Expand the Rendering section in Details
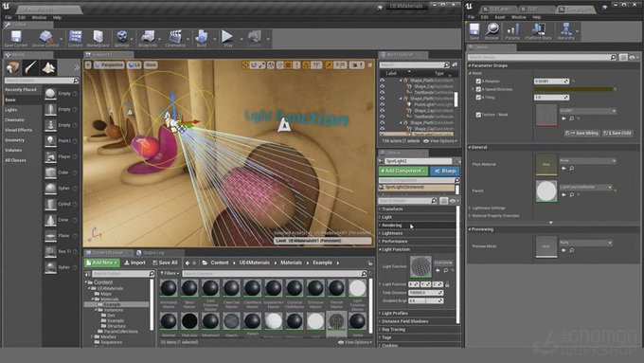 417,226
